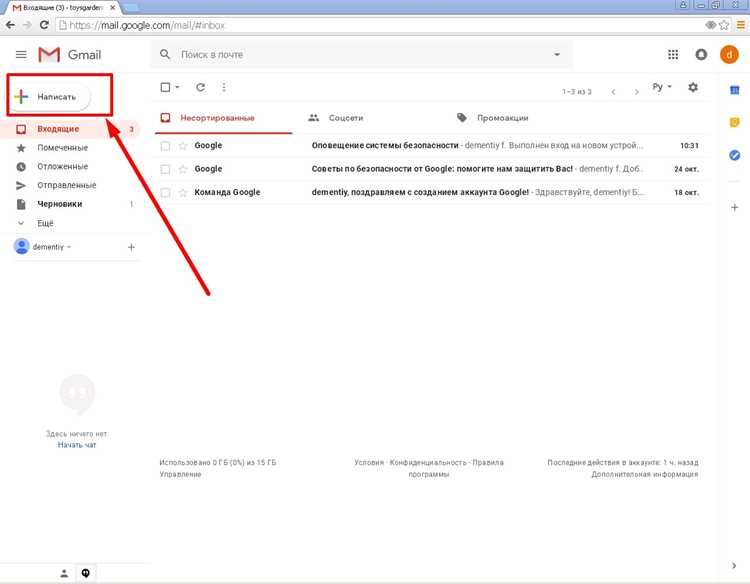Image resolution: width=750 pixels, height=584 pixels.
Task: Open the main menu hamburger icon
Action: [21, 55]
